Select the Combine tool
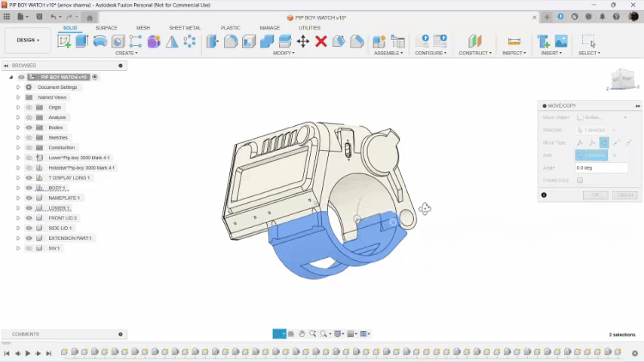This screenshot has height=362, width=644. [x=267, y=41]
